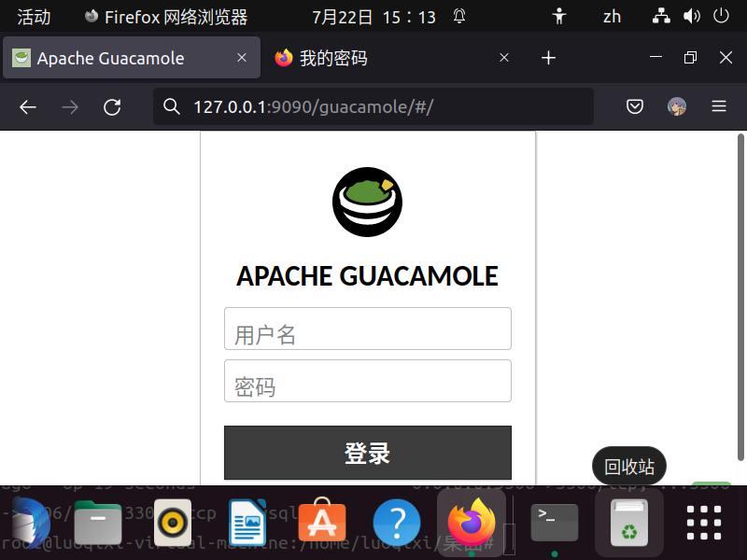Reload the Guacamole login page
The width and height of the screenshot is (747, 560).
112,106
